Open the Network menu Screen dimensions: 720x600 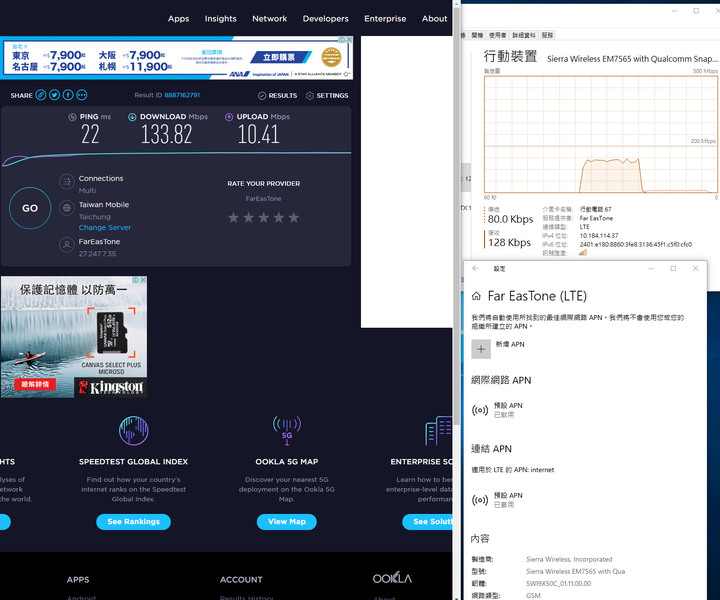click(x=270, y=18)
